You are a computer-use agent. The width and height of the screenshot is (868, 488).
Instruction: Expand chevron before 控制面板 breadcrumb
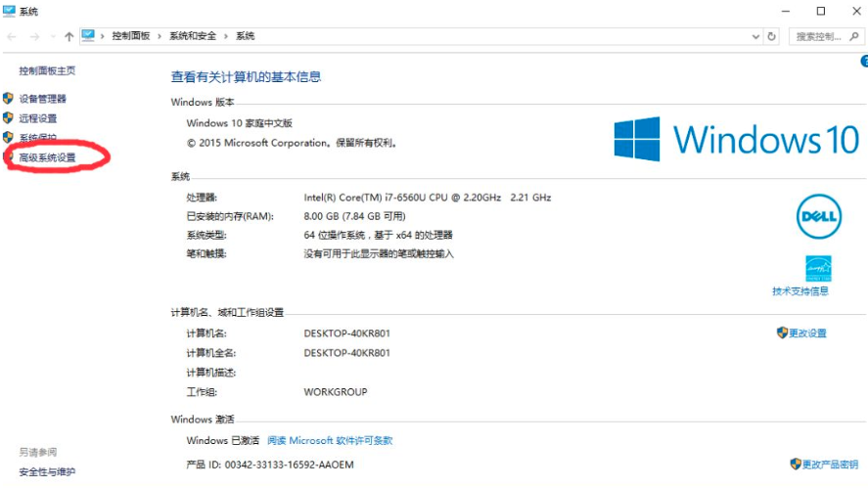click(103, 36)
